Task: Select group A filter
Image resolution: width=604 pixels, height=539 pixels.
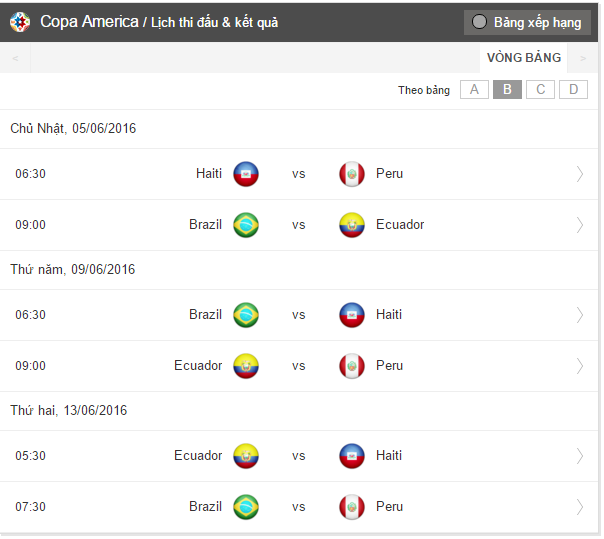Action: pyautogui.click(x=474, y=90)
